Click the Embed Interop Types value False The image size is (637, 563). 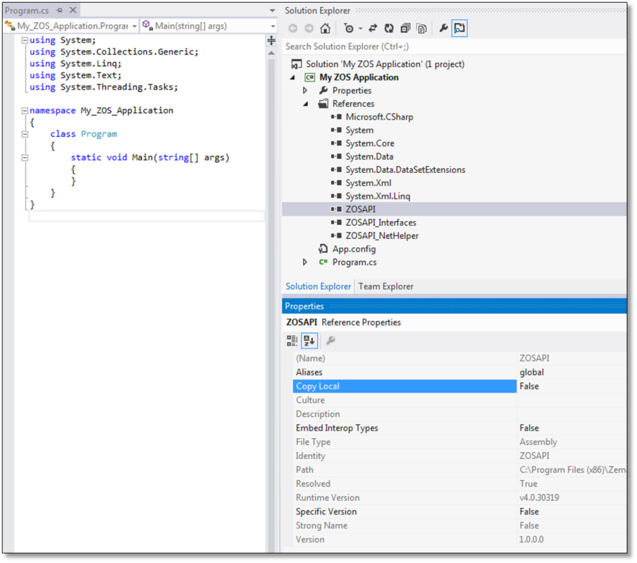pyautogui.click(x=529, y=428)
